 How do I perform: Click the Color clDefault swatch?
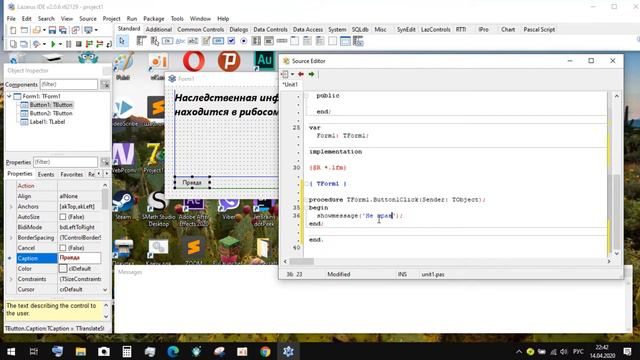63,269
